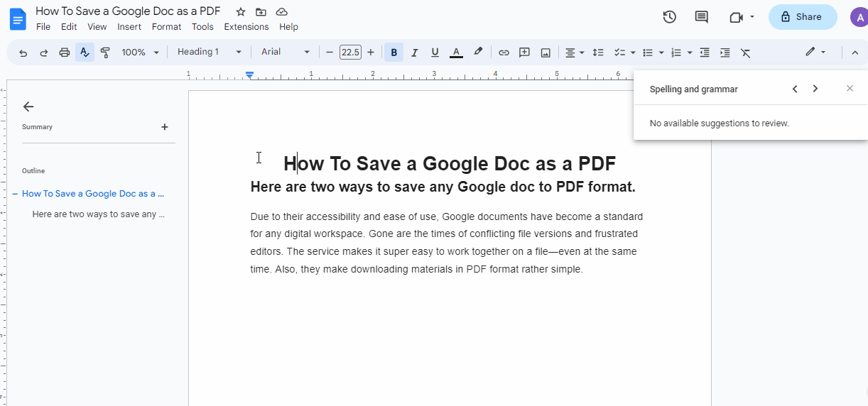Image resolution: width=868 pixels, height=406 pixels.
Task: Close the Spelling and grammar panel
Action: pos(850,89)
